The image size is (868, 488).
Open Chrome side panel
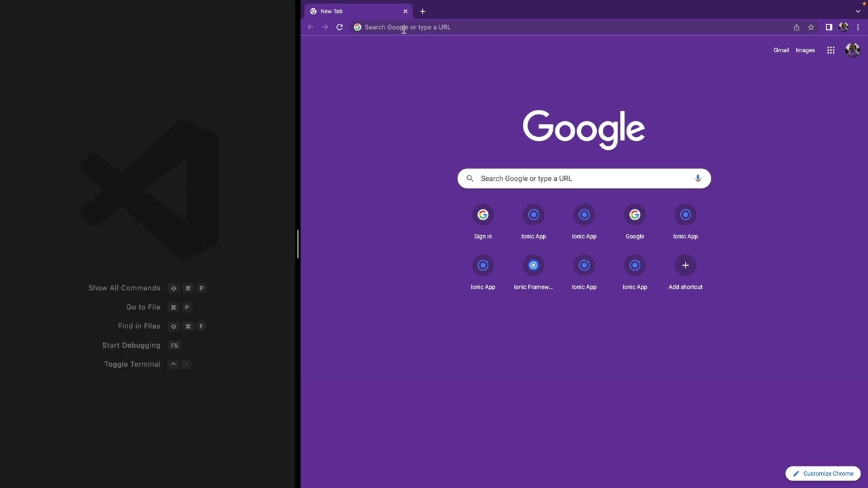pyautogui.click(x=829, y=27)
